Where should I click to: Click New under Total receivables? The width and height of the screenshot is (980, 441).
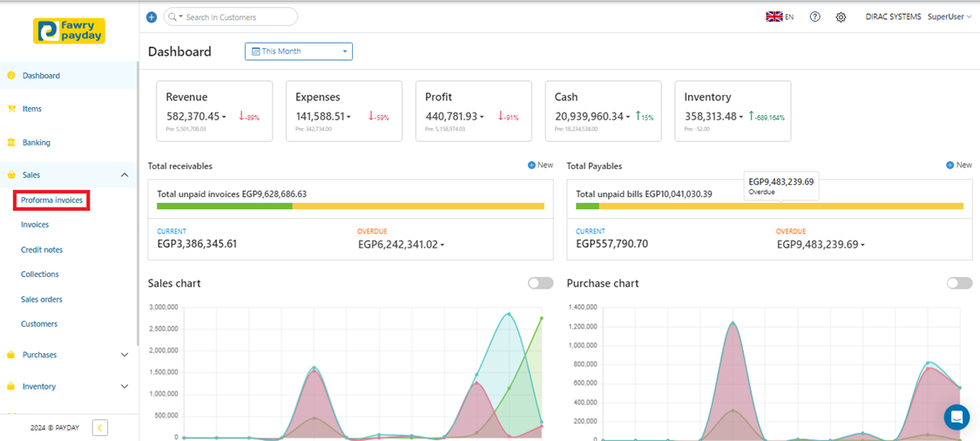tap(540, 165)
